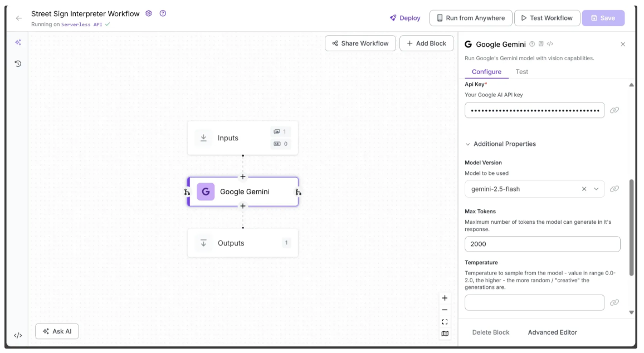Click the plus icon above Google Gemini block
This screenshot has width=644, height=353.
point(243,176)
